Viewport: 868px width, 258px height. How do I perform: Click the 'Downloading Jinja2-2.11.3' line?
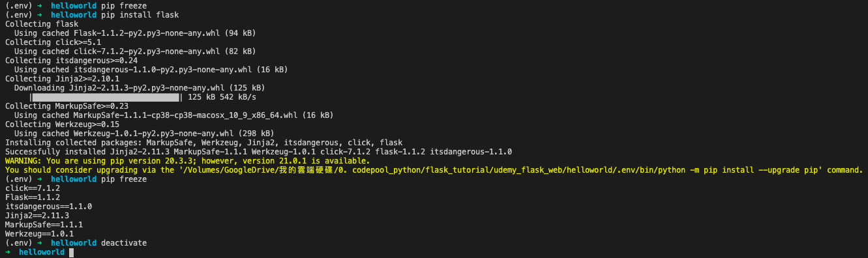pyautogui.click(x=139, y=88)
